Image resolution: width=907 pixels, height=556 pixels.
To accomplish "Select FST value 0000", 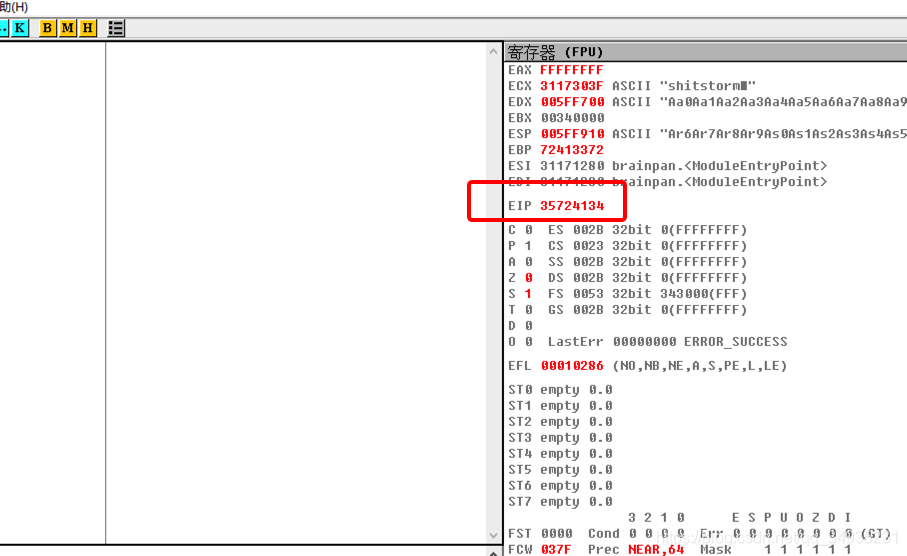I will (556, 533).
